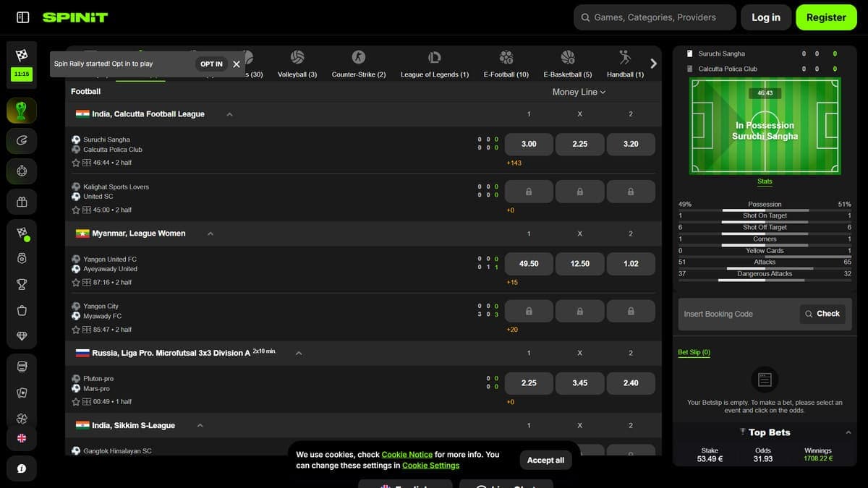Open the shopping bag icon in sidebar

[x=22, y=311]
